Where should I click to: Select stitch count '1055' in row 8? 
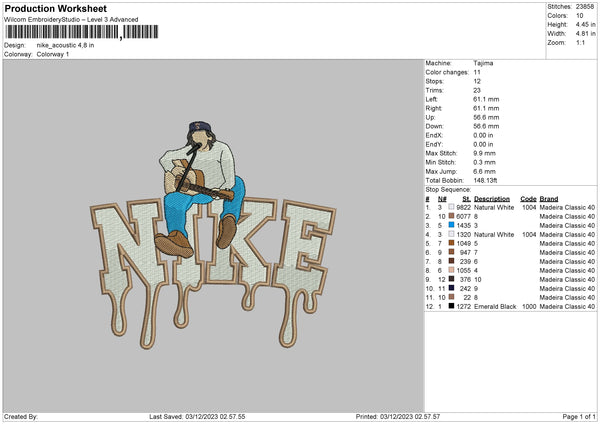click(463, 270)
